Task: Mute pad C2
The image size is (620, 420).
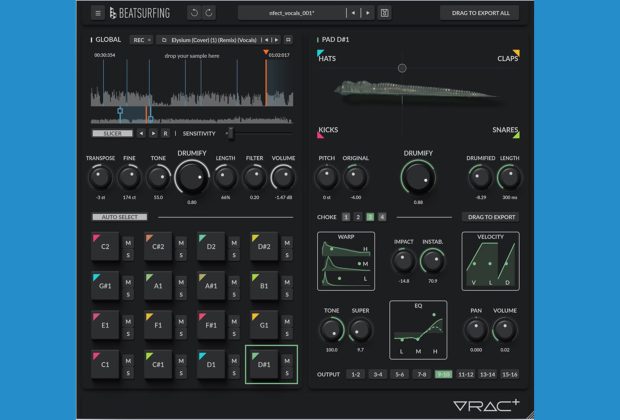Action: pos(128,243)
